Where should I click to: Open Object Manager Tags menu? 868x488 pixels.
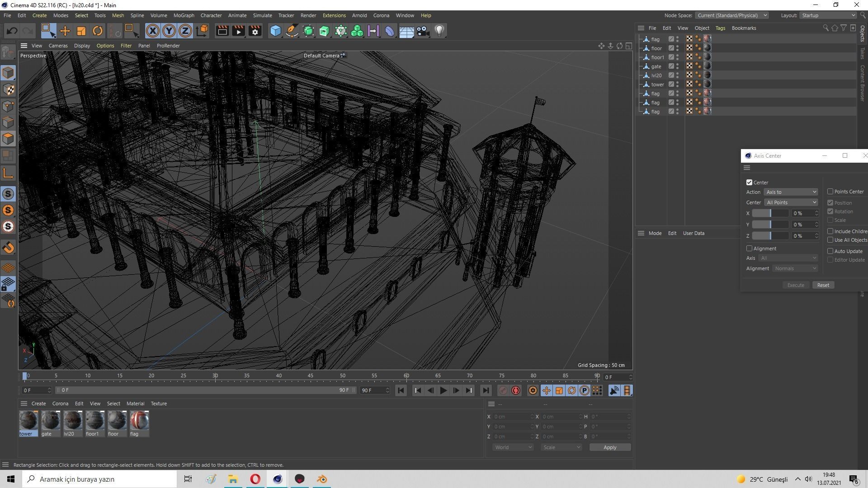(720, 28)
